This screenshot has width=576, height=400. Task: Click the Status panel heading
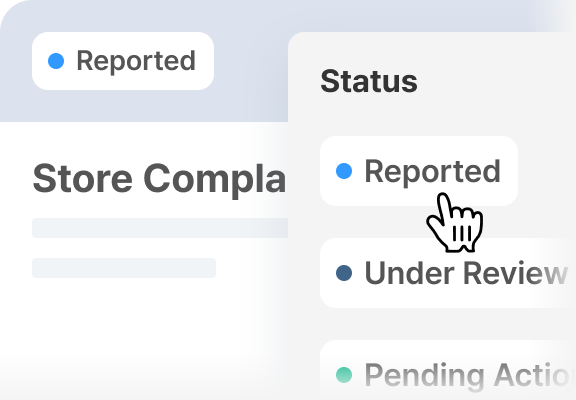[x=369, y=81]
